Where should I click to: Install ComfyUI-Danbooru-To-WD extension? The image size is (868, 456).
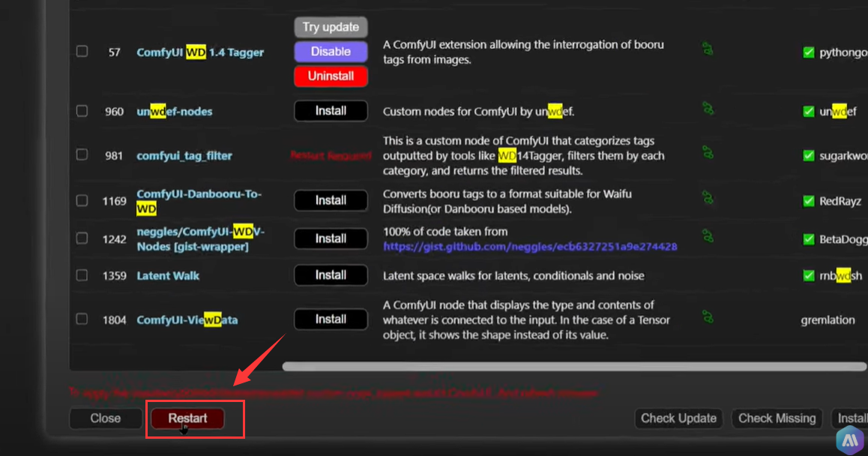[x=331, y=200]
